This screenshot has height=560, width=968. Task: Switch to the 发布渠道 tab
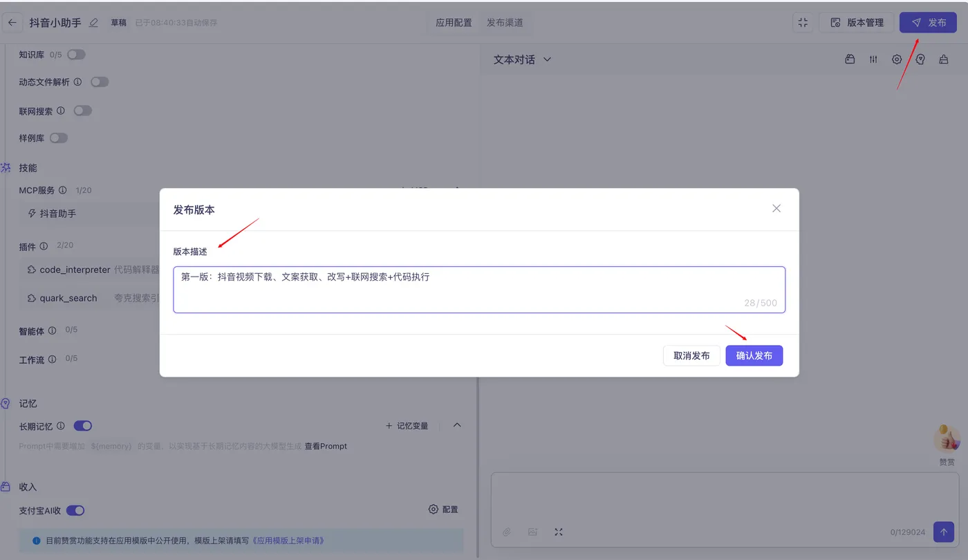505,23
